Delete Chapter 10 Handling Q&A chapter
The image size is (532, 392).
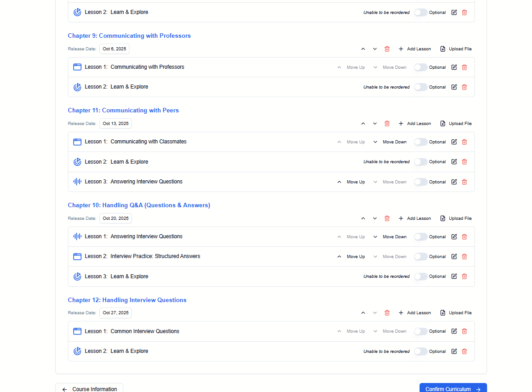coord(387,218)
